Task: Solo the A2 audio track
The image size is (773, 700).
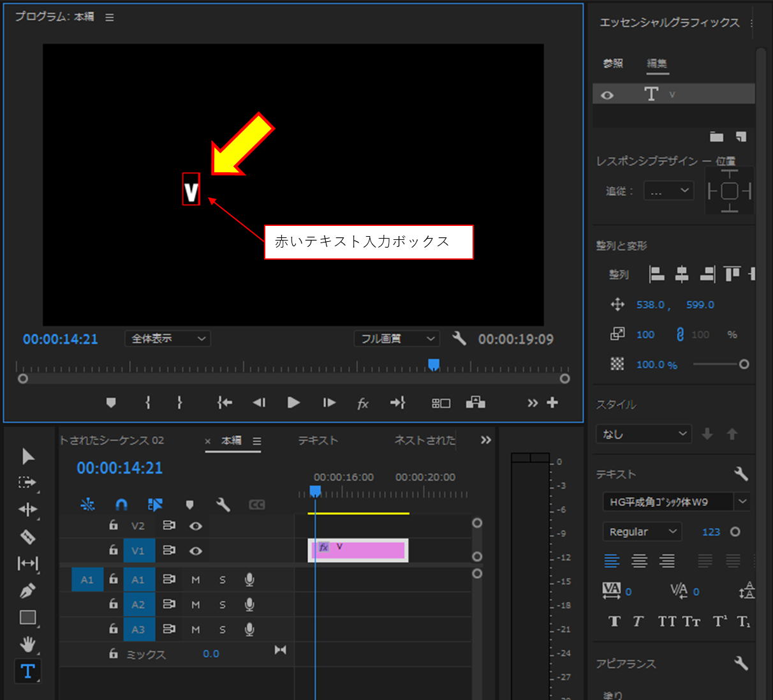Action: point(222,604)
